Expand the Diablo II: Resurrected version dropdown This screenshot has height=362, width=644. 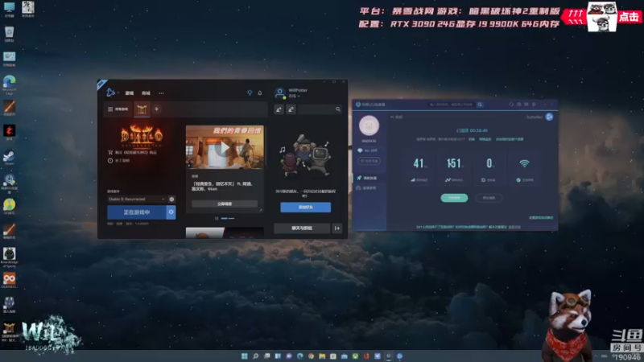[x=137, y=199]
